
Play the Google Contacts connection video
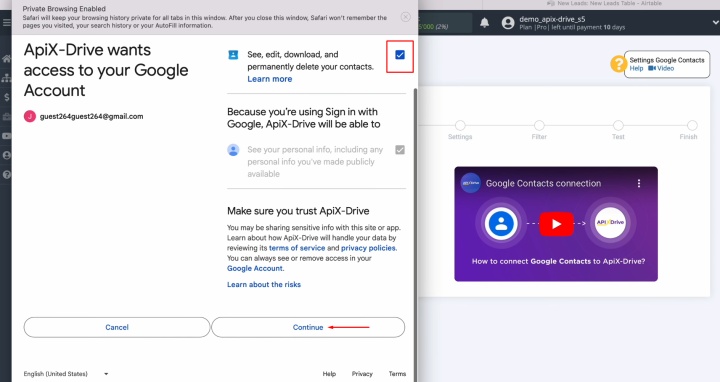click(x=556, y=224)
